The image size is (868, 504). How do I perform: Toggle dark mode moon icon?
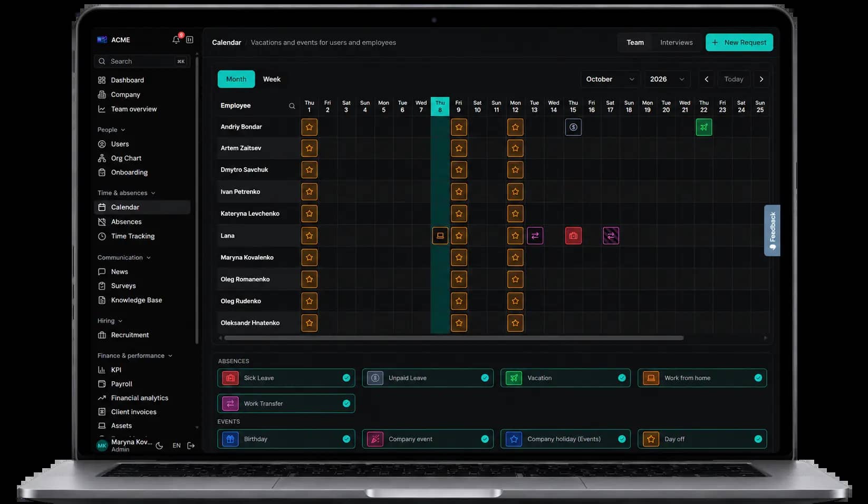159,445
